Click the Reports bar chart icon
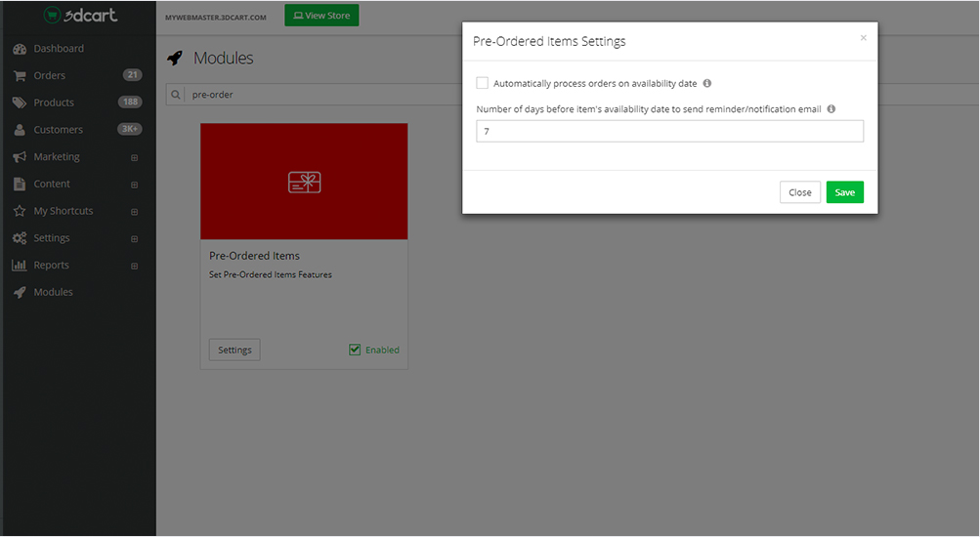 [x=20, y=266]
